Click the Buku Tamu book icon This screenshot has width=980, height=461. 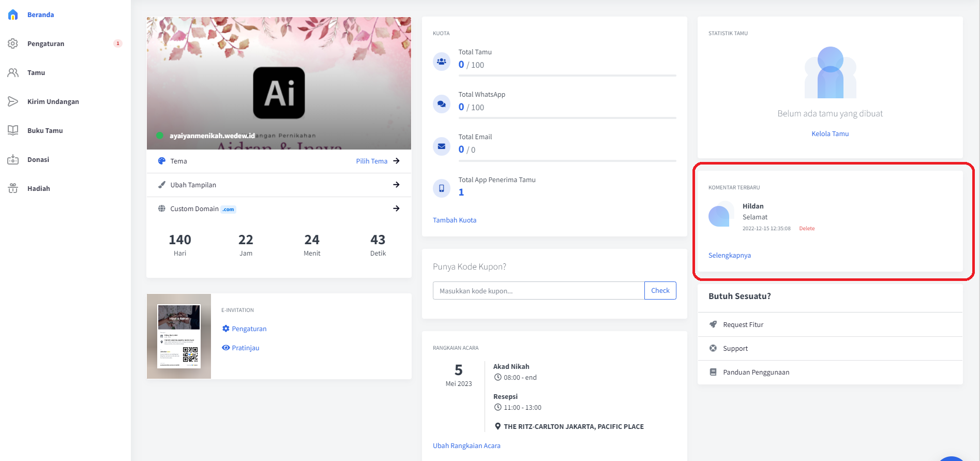tap(13, 130)
